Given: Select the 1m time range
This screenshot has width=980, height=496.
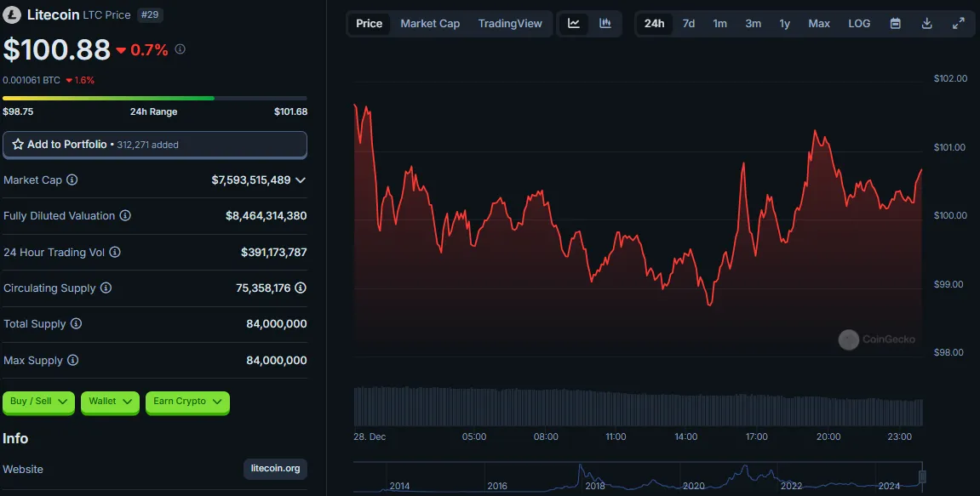Looking at the screenshot, I should (720, 24).
